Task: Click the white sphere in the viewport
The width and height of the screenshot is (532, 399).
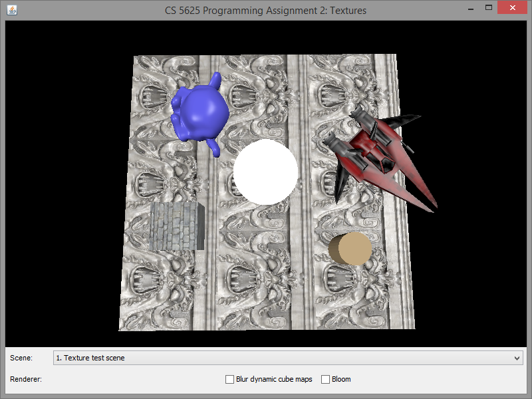Action: tap(265, 172)
